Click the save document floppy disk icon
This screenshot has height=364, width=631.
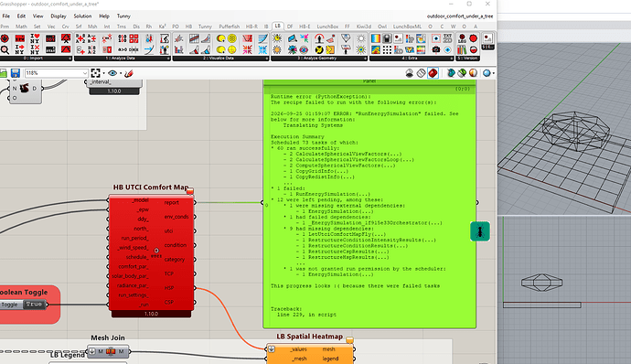(x=16, y=73)
